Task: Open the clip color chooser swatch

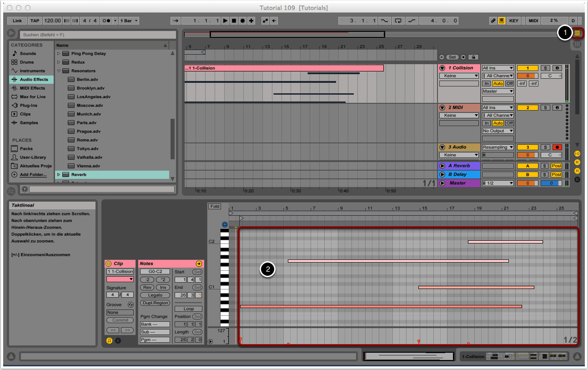Action: (120, 279)
